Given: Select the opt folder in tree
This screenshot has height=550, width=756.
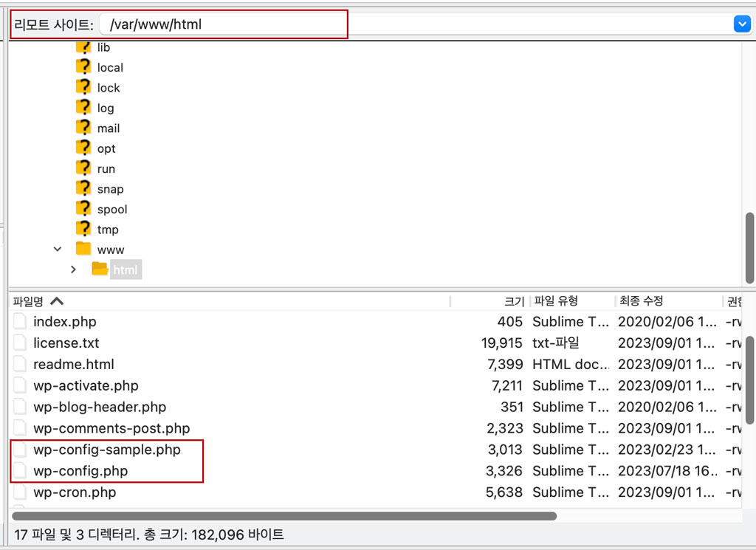Looking at the screenshot, I should tap(106, 148).
